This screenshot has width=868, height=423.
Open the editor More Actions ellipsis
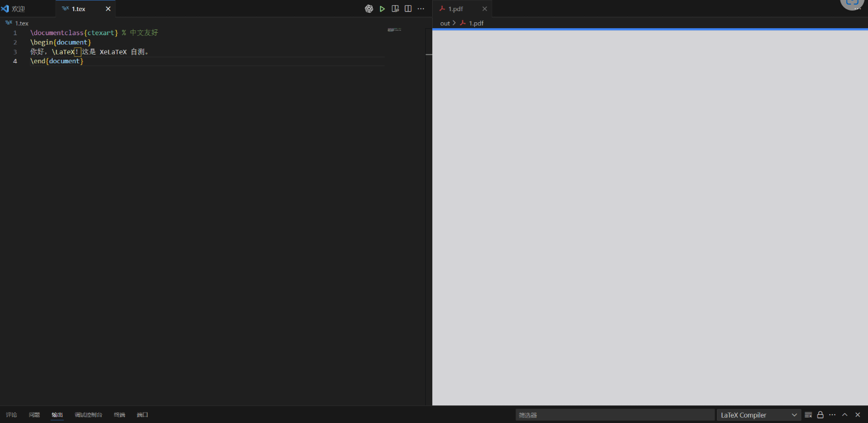pos(421,9)
